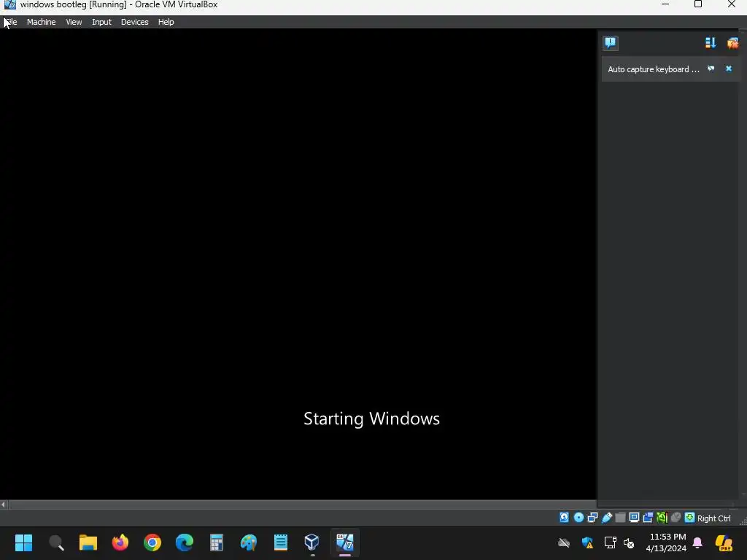Screen dimensions: 747x560
Task: Click the green CPU status bar icon
Action: point(662,518)
